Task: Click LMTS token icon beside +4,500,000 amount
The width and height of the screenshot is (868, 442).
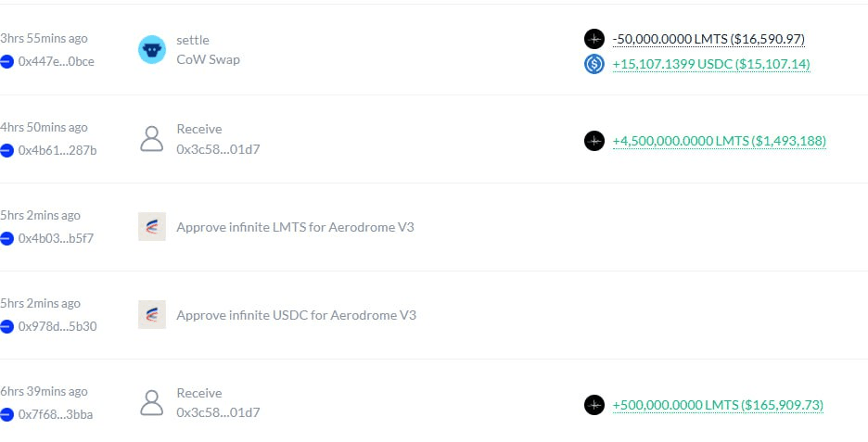Action: click(594, 141)
